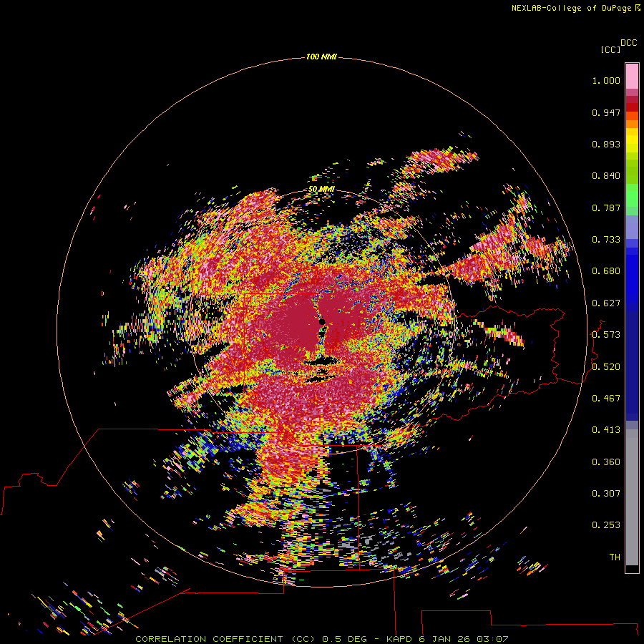Click the TH threshold label
Screen dimensions: 644x644
[615, 557]
